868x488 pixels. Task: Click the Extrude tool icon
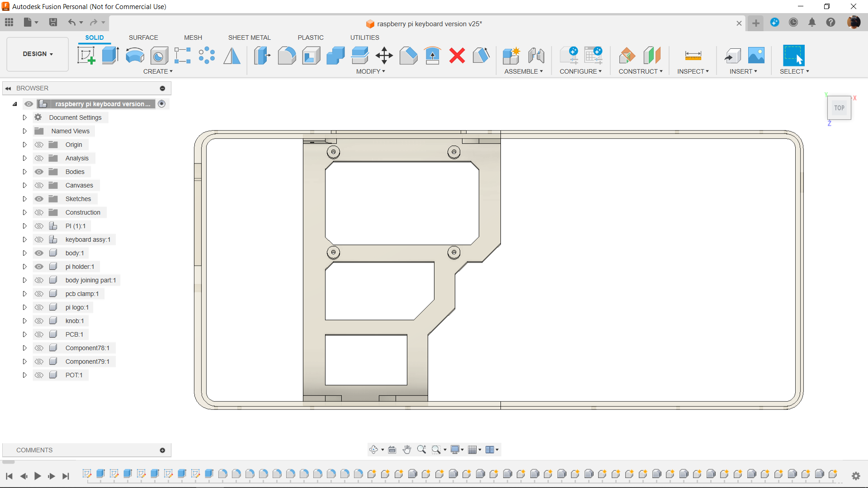pos(110,56)
